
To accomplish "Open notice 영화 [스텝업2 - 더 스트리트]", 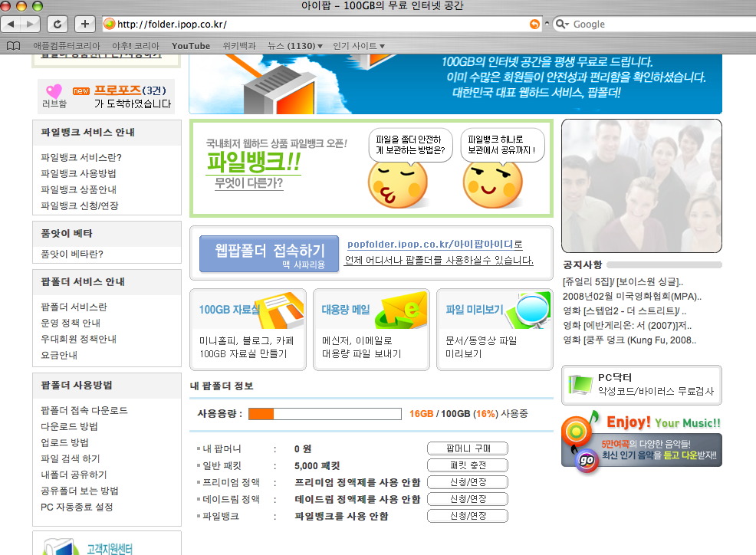I will tap(625, 311).
